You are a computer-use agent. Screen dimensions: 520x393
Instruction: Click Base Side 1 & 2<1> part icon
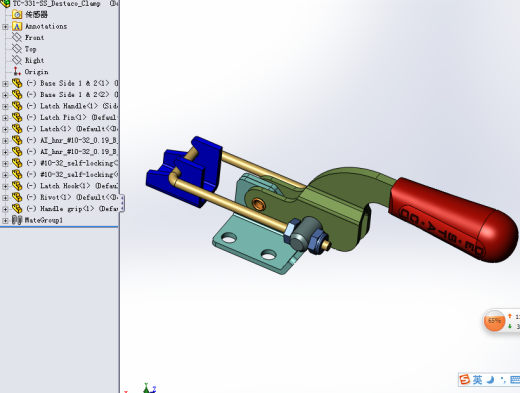point(17,83)
